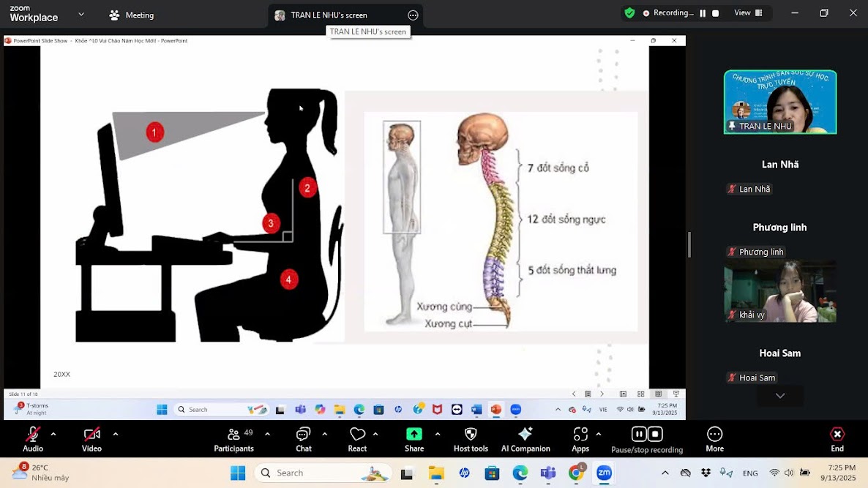Click the green Share screen icon

414,435
